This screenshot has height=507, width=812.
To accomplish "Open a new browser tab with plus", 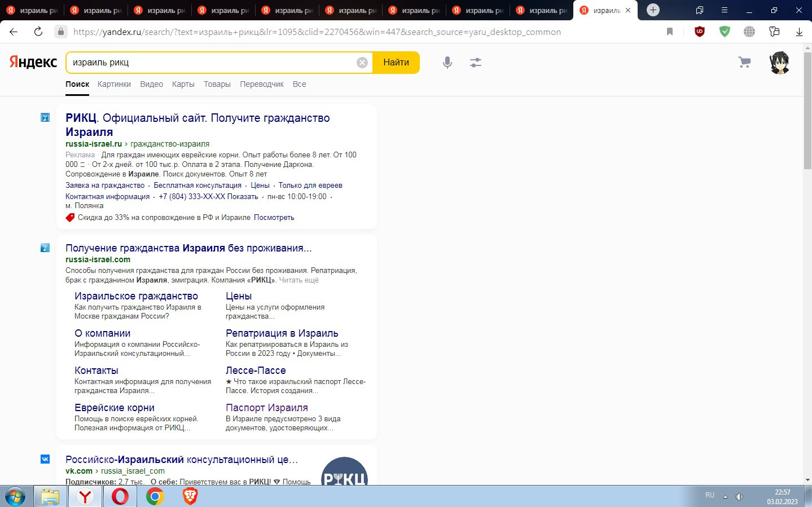I will click(653, 10).
